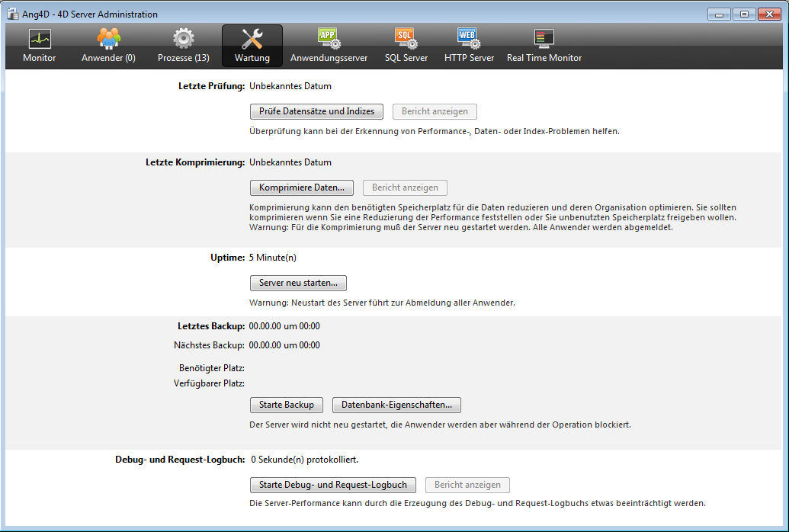
Task: Click Bericht anzeigen next to Prüfe Datensätze
Action: pyautogui.click(x=435, y=111)
